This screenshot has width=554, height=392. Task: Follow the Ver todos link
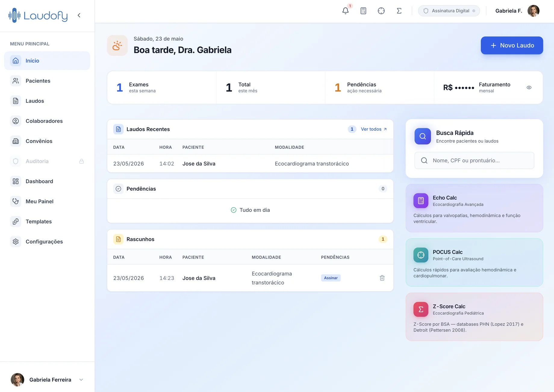pyautogui.click(x=374, y=129)
